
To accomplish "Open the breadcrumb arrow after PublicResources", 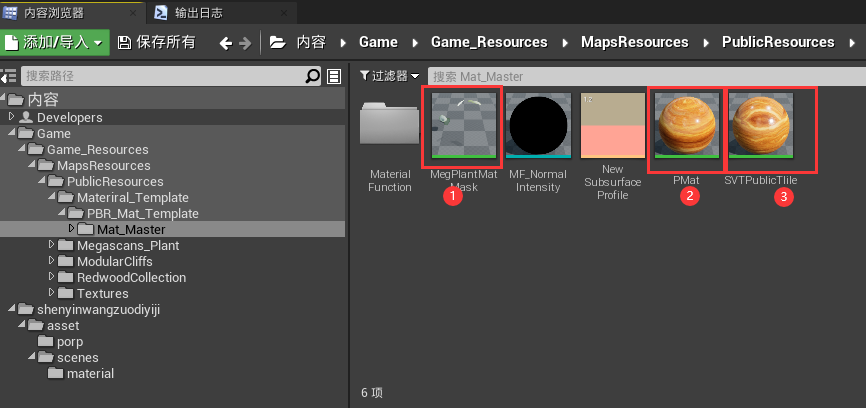I will [x=852, y=43].
